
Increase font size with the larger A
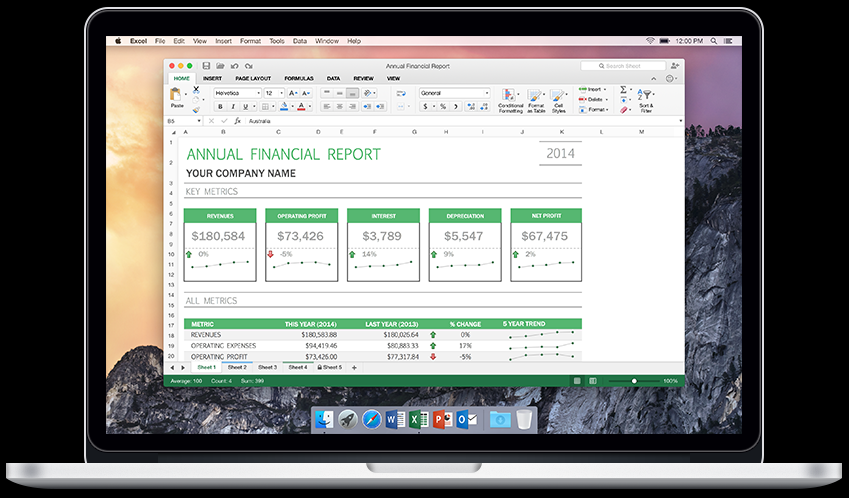(292, 93)
